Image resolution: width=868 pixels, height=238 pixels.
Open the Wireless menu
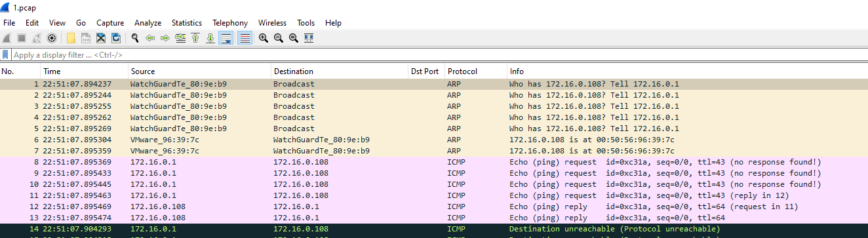click(x=273, y=23)
